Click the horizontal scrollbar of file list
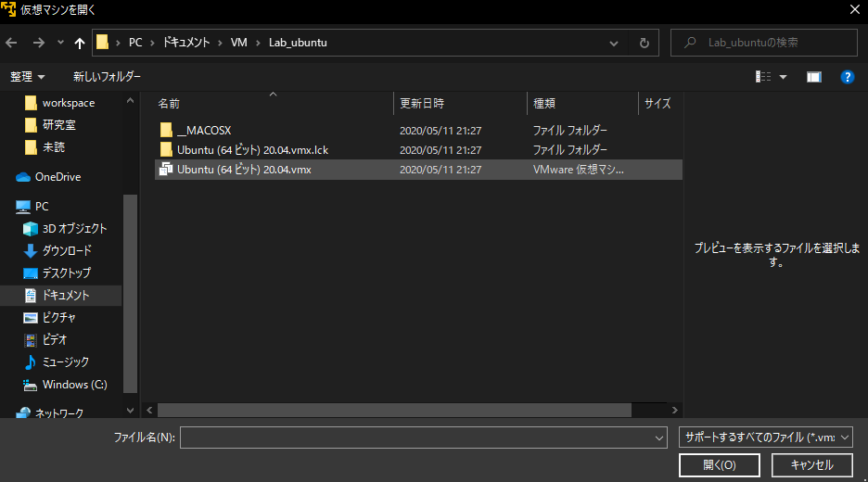 coord(394,410)
